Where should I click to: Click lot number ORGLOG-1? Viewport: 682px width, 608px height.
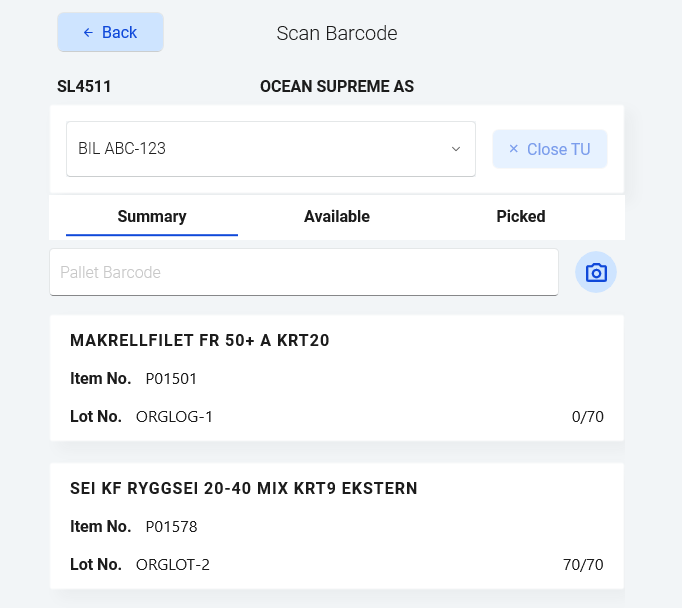click(175, 417)
